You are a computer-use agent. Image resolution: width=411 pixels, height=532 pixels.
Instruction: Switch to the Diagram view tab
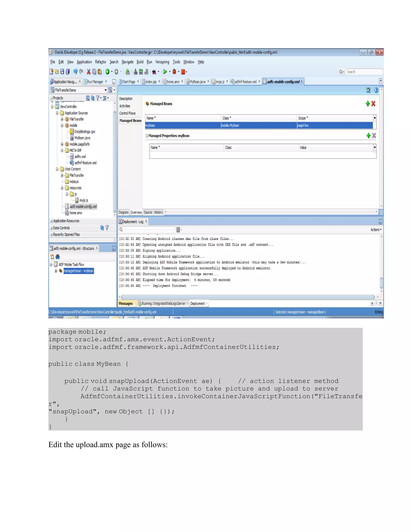pos(123,212)
